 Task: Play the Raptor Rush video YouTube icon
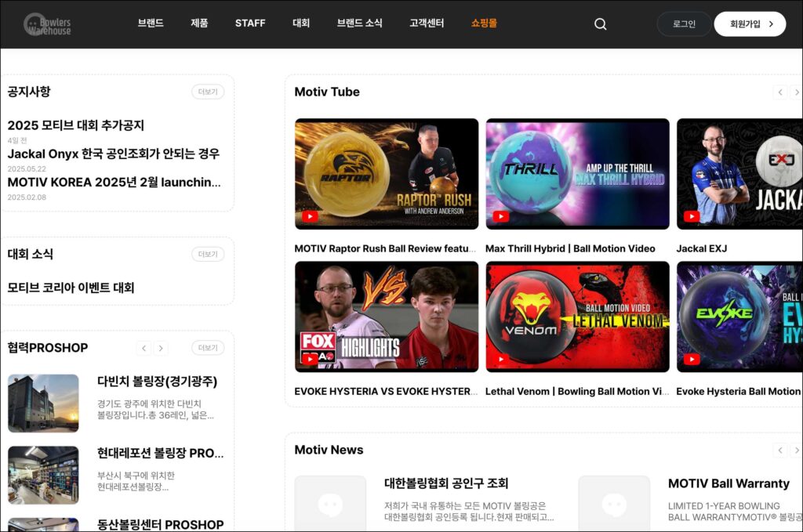point(310,216)
